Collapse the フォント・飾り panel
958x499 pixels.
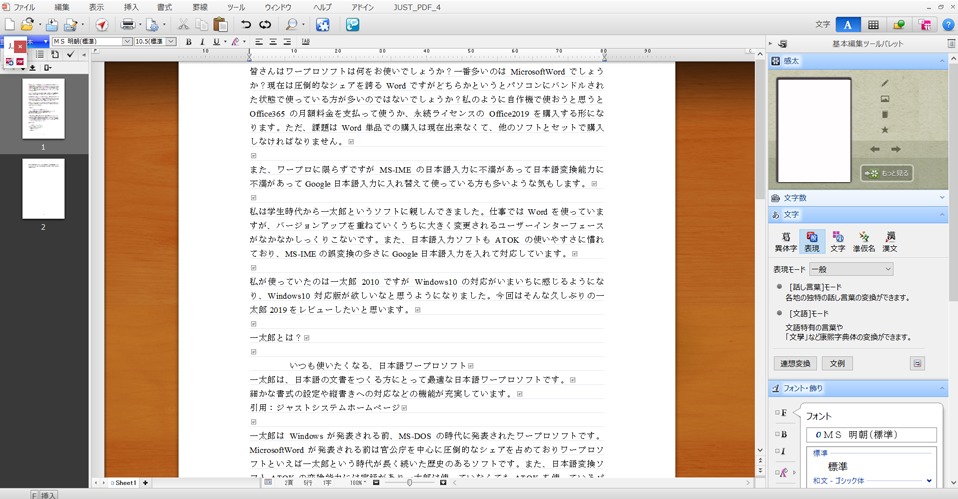click(942, 388)
